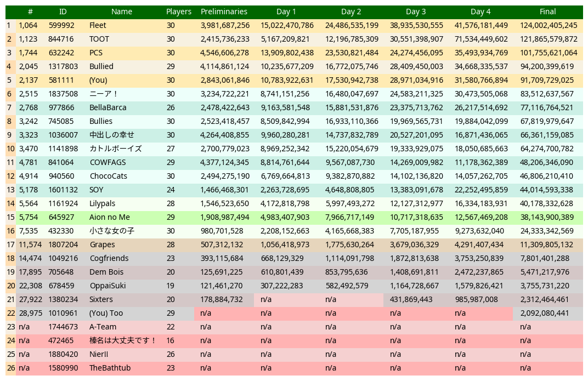Click Fleet's final score 124,002,405,245

pos(549,25)
